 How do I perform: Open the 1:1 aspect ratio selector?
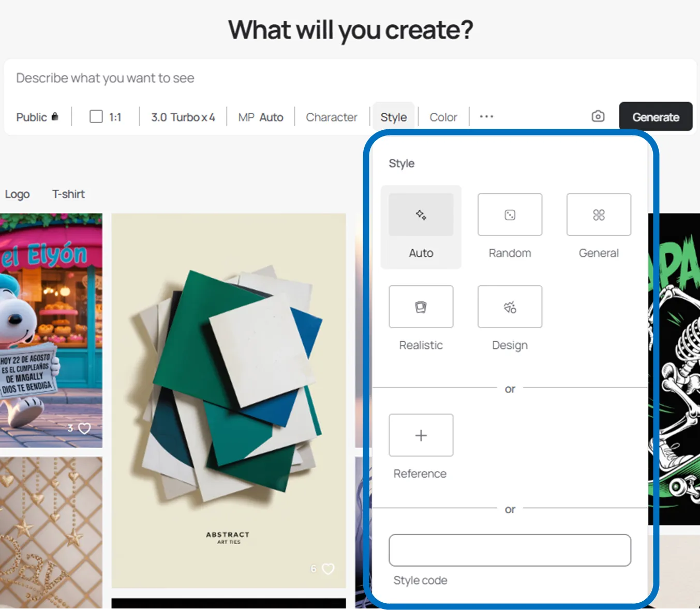click(x=106, y=117)
